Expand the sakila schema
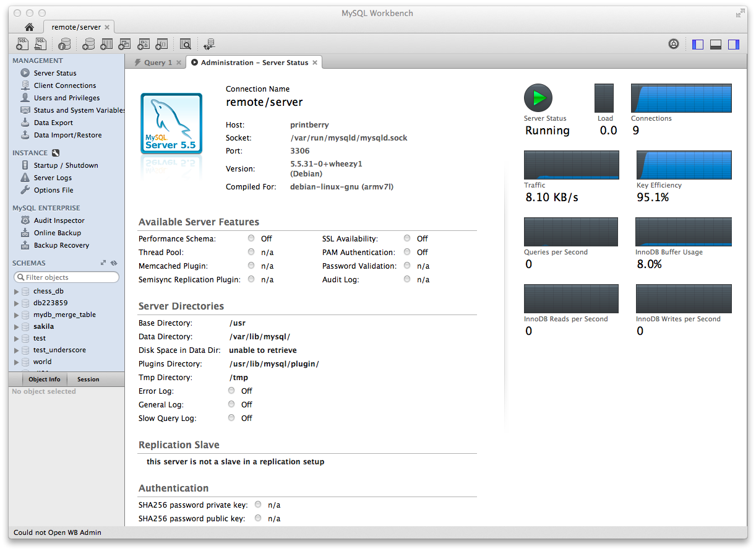This screenshot has width=756, height=551. [17, 327]
